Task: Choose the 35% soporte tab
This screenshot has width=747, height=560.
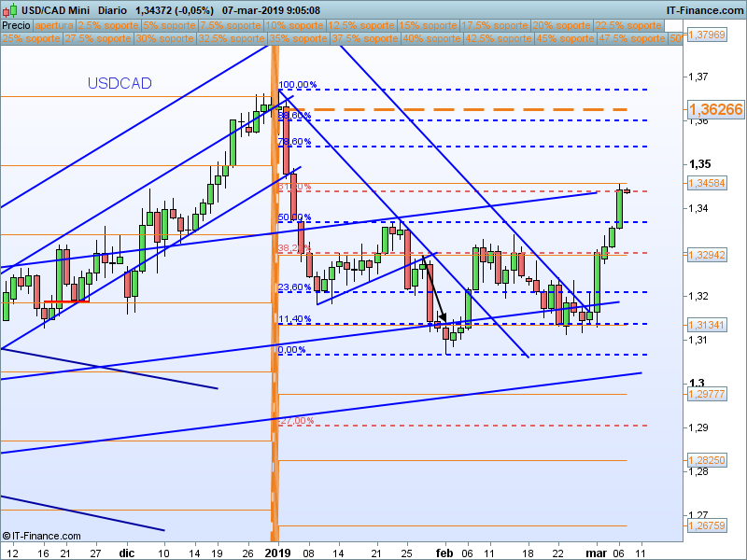Action: [298, 38]
